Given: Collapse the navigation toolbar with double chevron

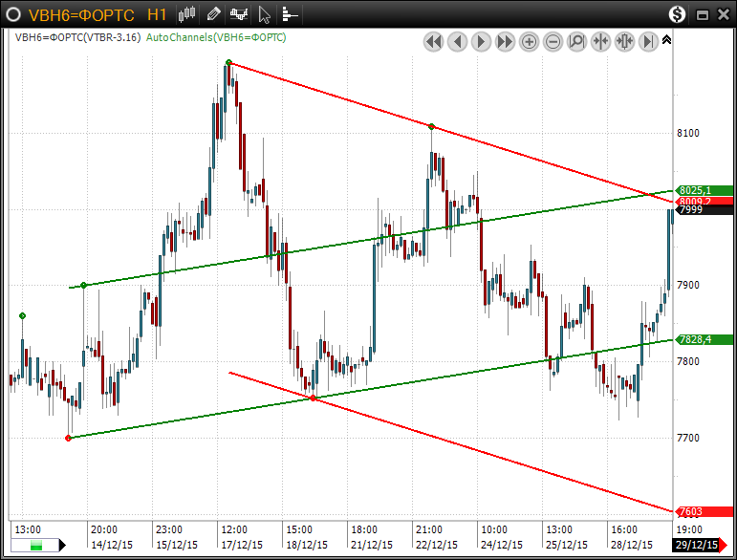Looking at the screenshot, I should (666, 40).
